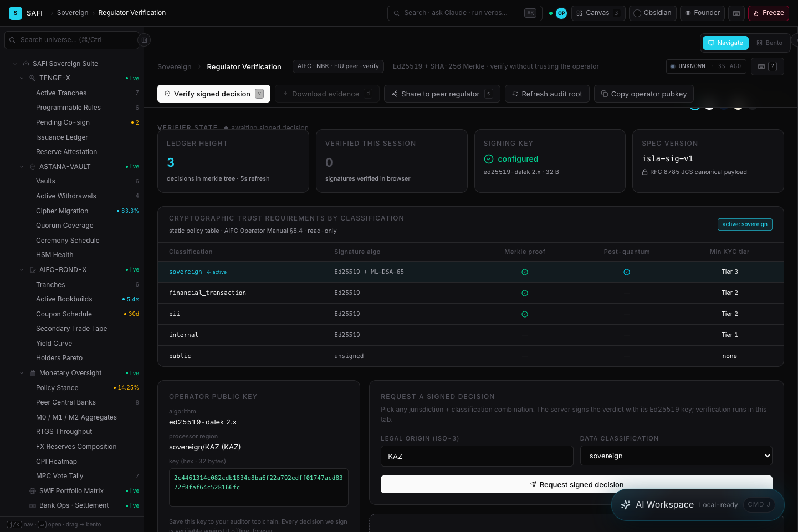Screen dimensions: 798x532
Task: Click the AIFC-BOND-X node icon
Action: pos(33,270)
